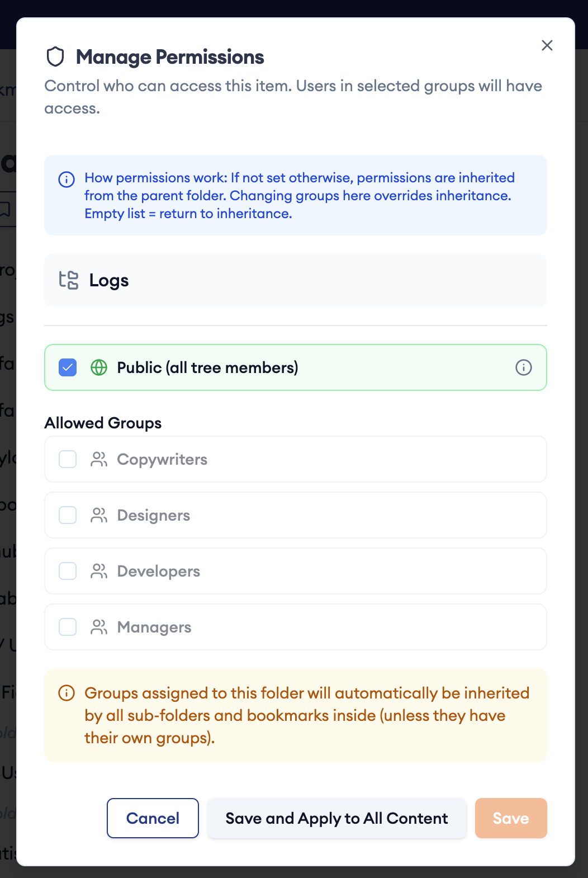588x878 pixels.
Task: Click the Save button
Action: [x=510, y=818]
